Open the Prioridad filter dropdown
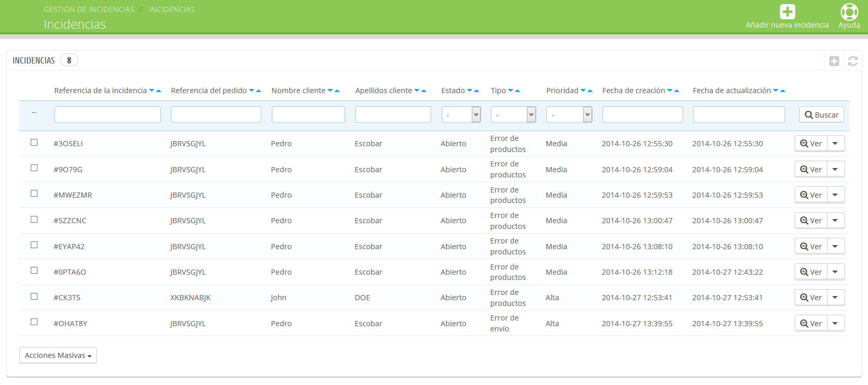 pyautogui.click(x=569, y=114)
